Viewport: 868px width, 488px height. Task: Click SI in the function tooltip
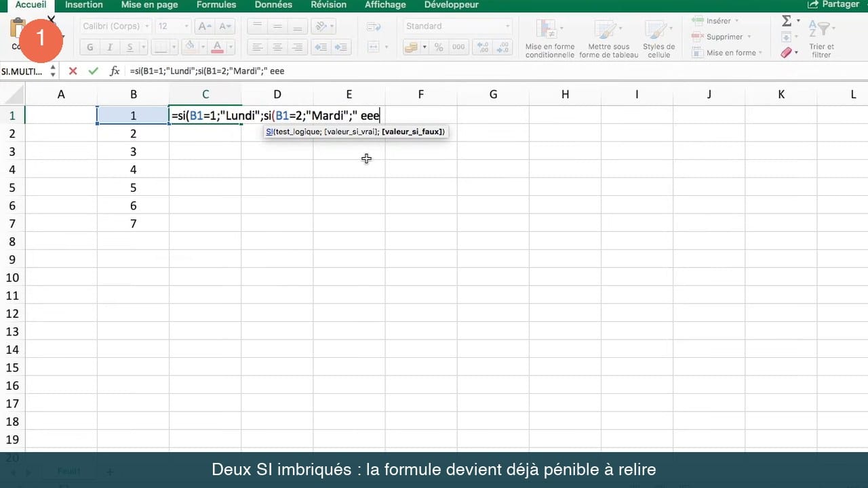(269, 131)
